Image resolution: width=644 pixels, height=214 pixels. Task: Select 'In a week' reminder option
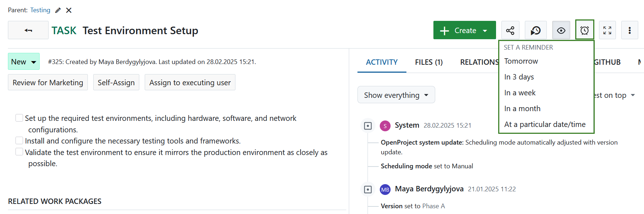tap(520, 93)
